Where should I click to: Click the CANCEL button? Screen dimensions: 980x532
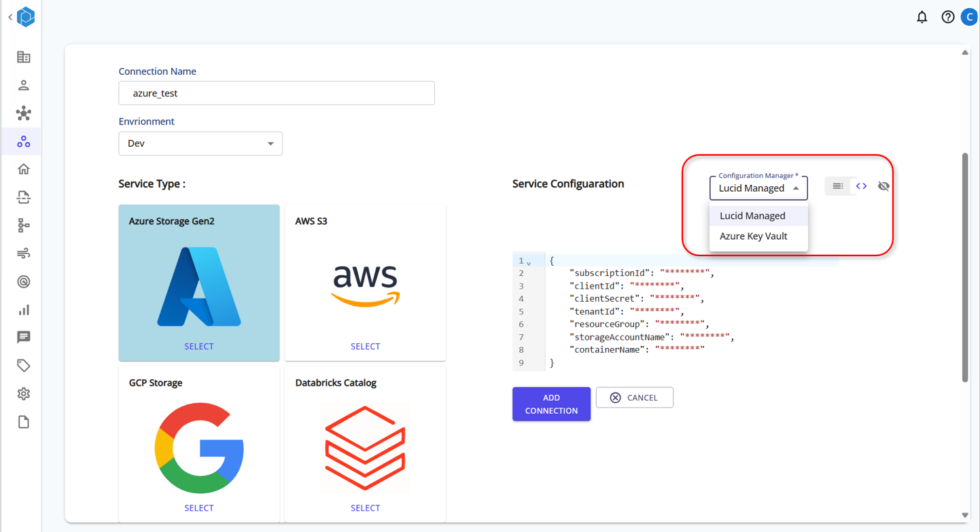[635, 397]
